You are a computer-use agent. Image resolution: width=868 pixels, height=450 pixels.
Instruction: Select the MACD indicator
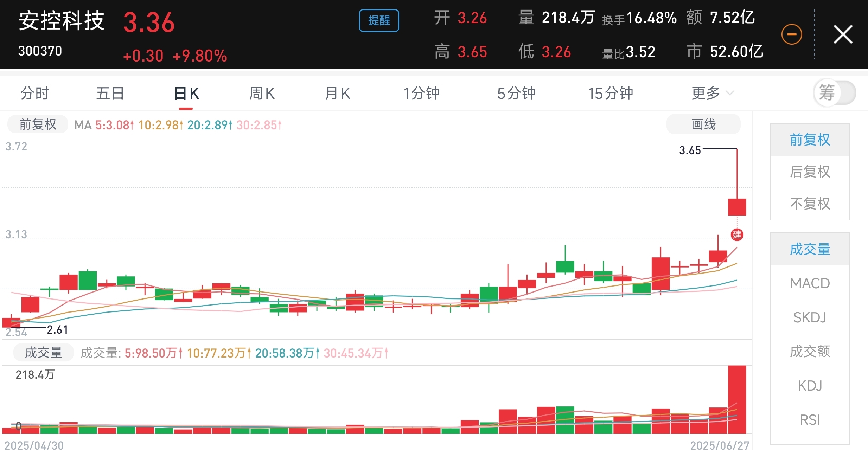point(810,283)
